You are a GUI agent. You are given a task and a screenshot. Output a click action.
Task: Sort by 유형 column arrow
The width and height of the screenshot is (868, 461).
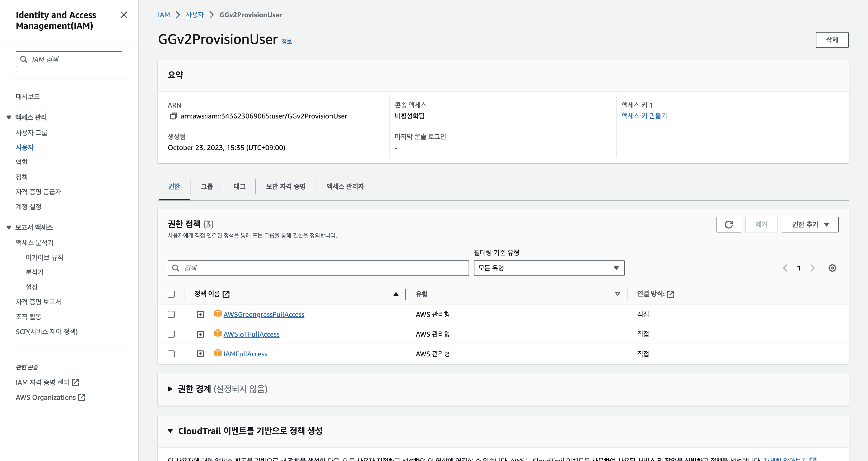617,294
